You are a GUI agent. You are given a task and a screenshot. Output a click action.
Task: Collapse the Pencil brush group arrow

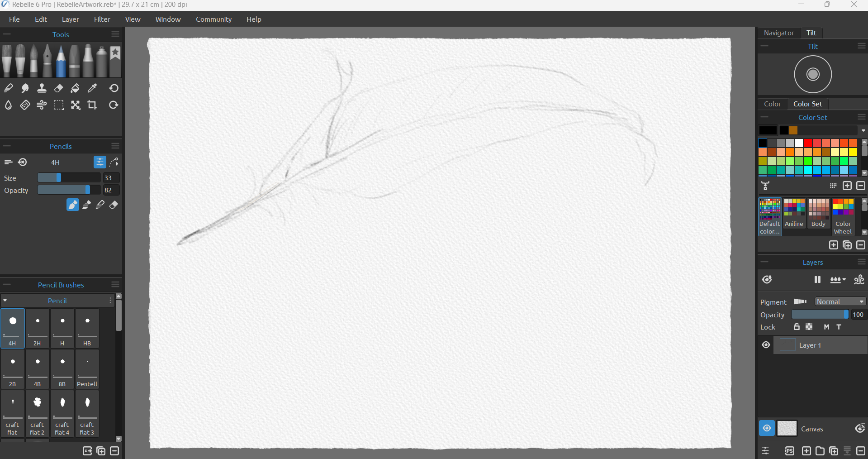click(x=5, y=301)
